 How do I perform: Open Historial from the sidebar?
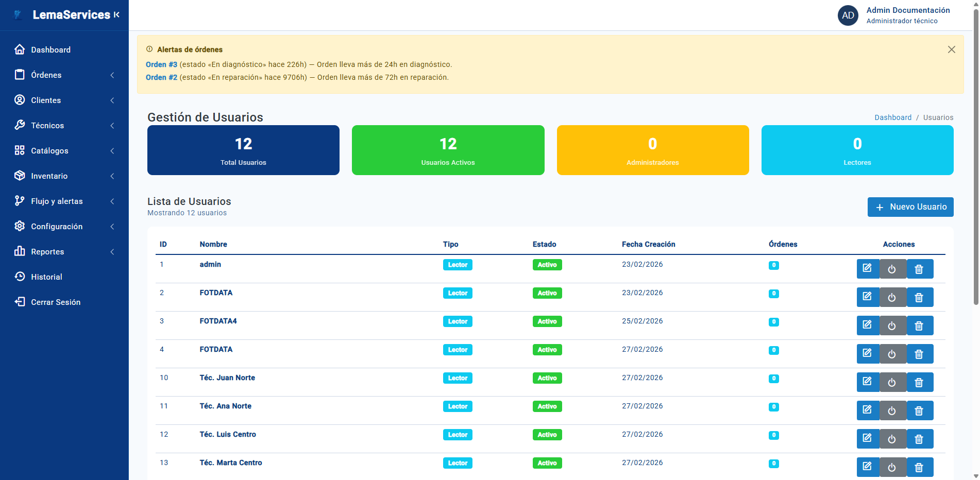point(46,277)
